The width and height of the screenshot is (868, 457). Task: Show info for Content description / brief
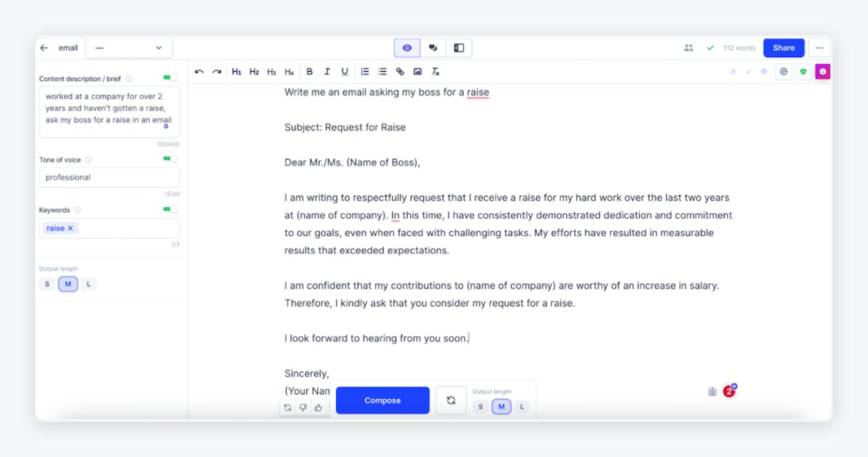click(129, 79)
